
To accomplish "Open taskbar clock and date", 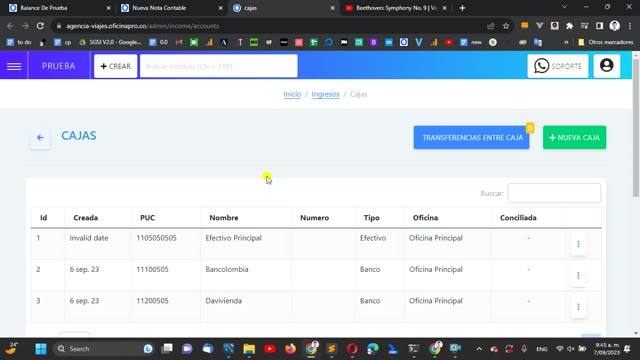I will (x=607, y=349).
